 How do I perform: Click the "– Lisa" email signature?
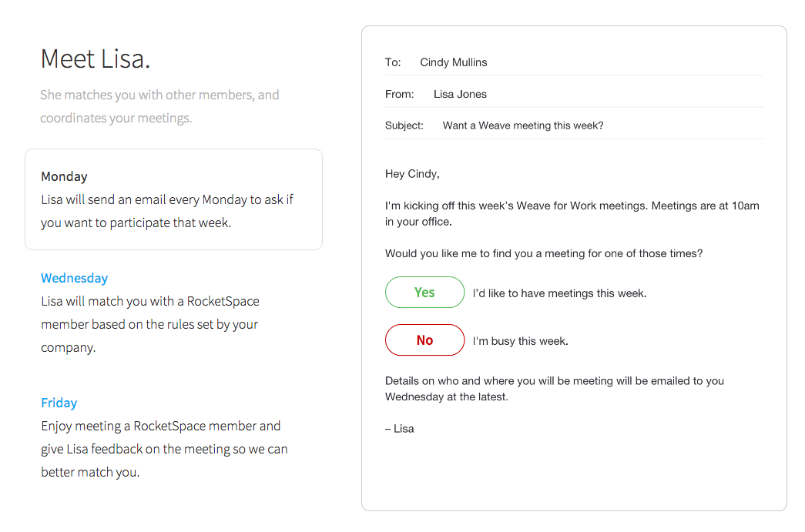coord(400,429)
